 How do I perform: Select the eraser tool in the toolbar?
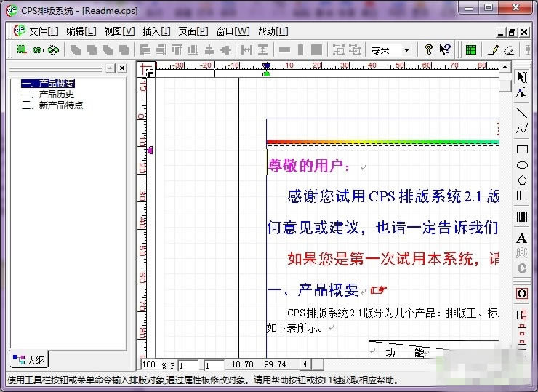coord(509,50)
